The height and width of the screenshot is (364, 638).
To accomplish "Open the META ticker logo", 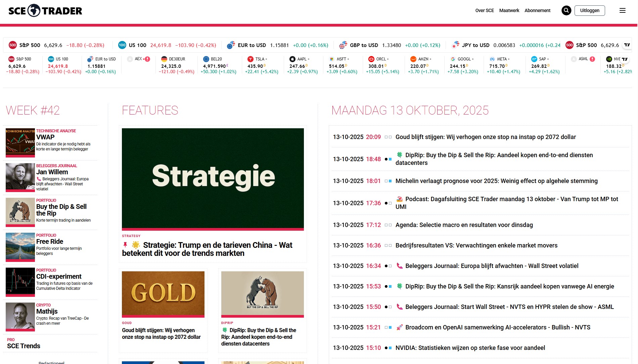I will pyautogui.click(x=492, y=59).
